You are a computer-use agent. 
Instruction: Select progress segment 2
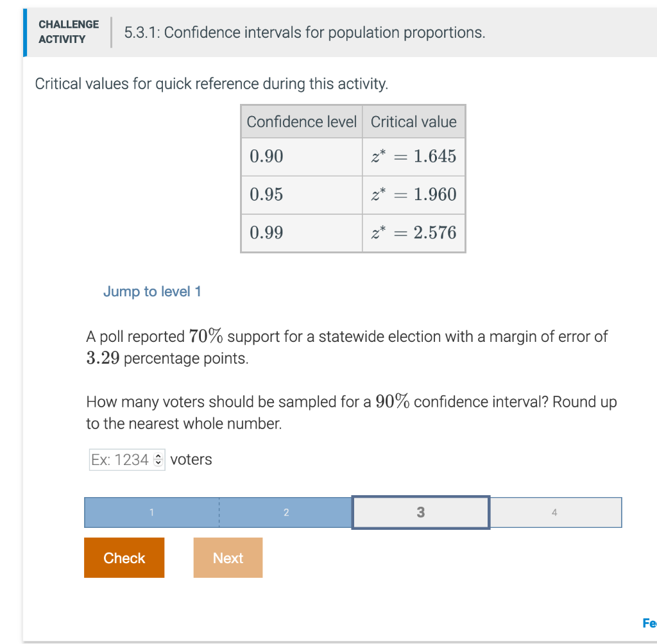coord(286,512)
